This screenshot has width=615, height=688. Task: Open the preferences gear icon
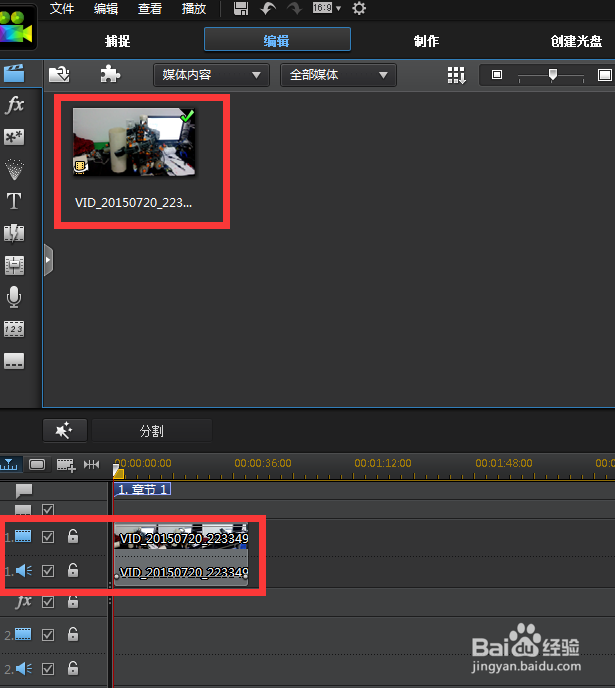coord(359,8)
